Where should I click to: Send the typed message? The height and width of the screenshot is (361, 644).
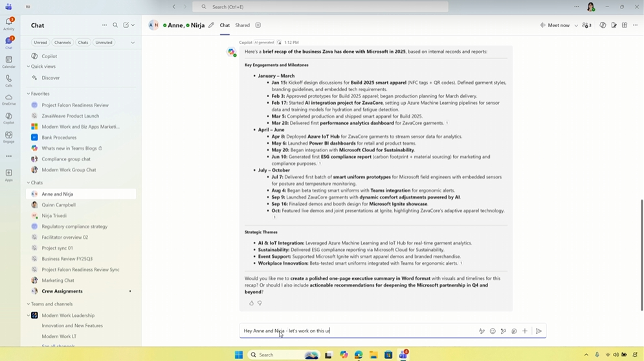click(x=539, y=331)
